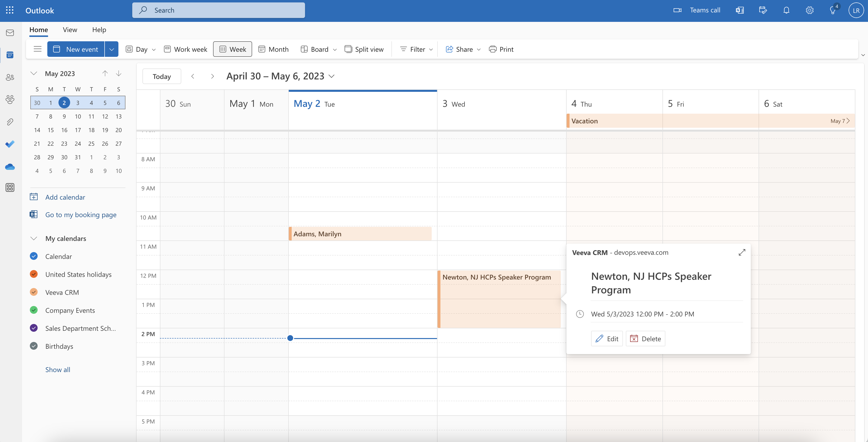Open the settings gear icon
868x442 pixels.
click(809, 10)
